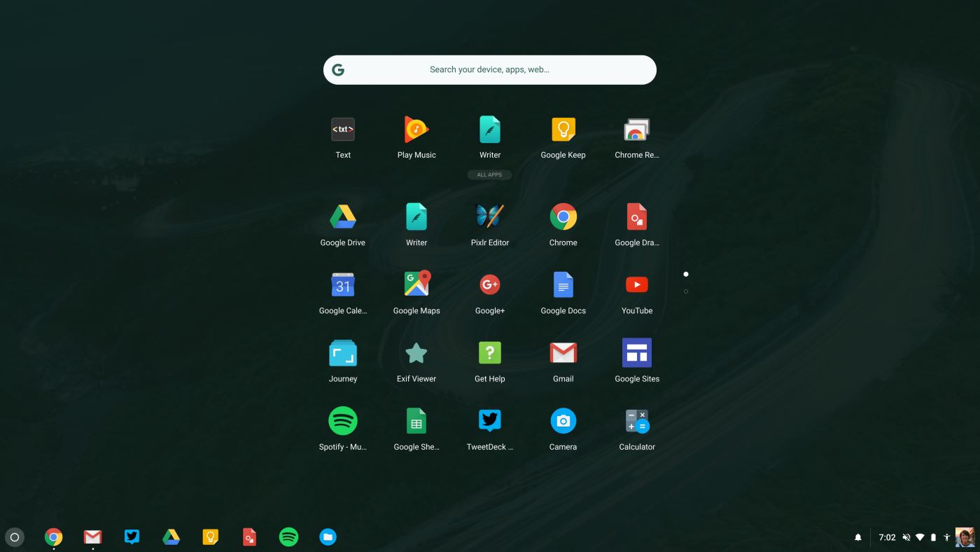Open Gmail in the app grid
980x552 pixels.
pos(563,353)
